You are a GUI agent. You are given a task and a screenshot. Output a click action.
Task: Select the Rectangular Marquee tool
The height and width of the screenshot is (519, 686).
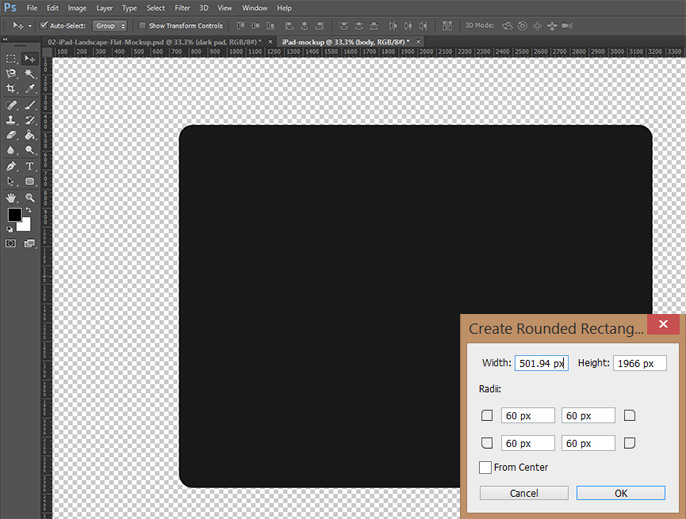(12, 59)
